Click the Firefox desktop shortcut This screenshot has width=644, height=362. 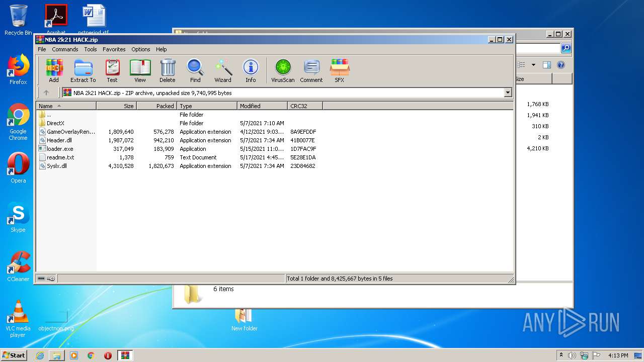[x=18, y=69]
